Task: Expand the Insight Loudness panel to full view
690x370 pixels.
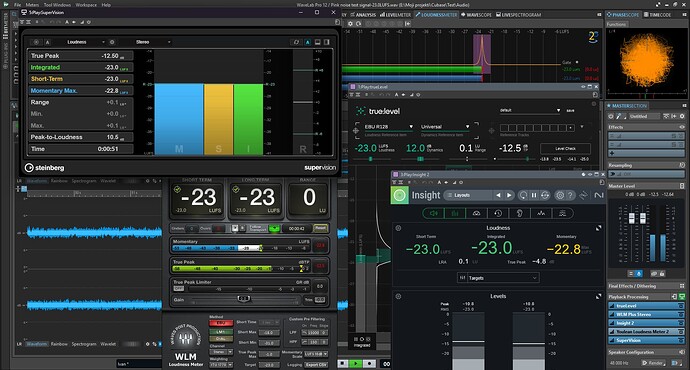Action: 598,228
